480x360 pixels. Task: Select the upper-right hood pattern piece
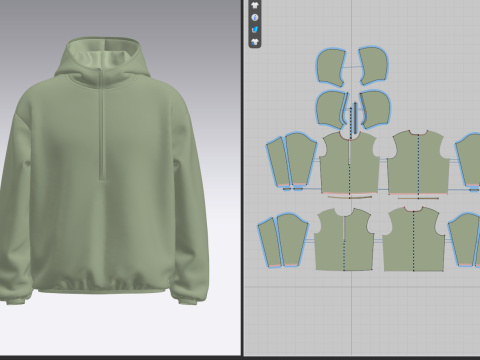point(374,66)
